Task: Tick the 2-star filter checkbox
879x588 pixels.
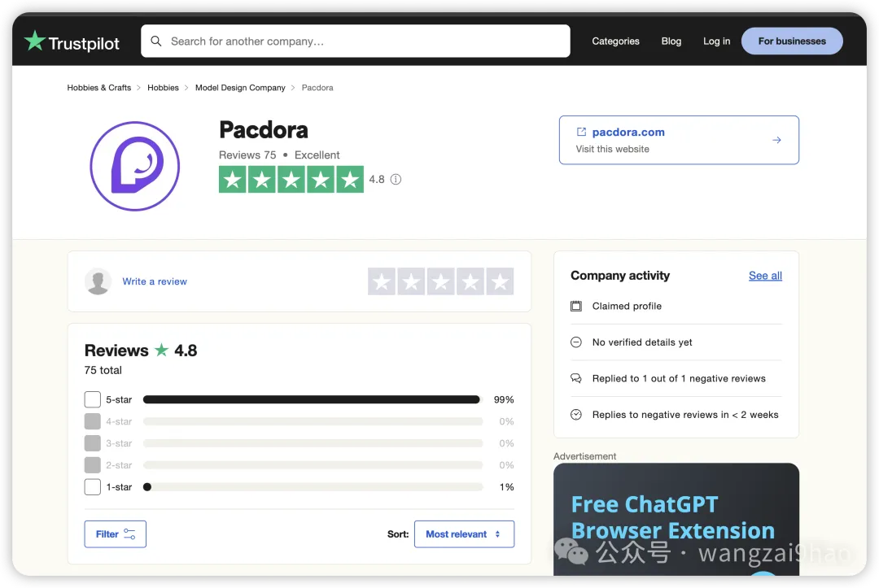Action: coord(93,465)
